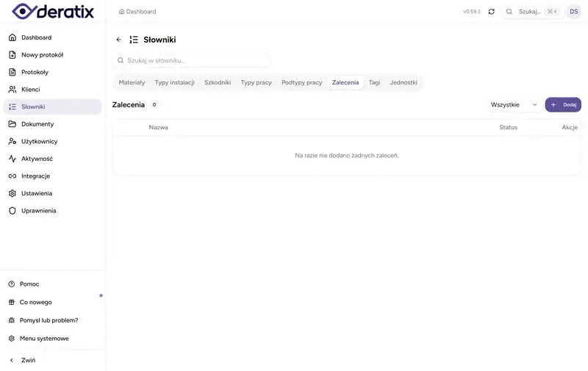Screen dimensions: 588x371
Task: Switch to the Szkodniki tab
Action: pyautogui.click(x=218, y=82)
